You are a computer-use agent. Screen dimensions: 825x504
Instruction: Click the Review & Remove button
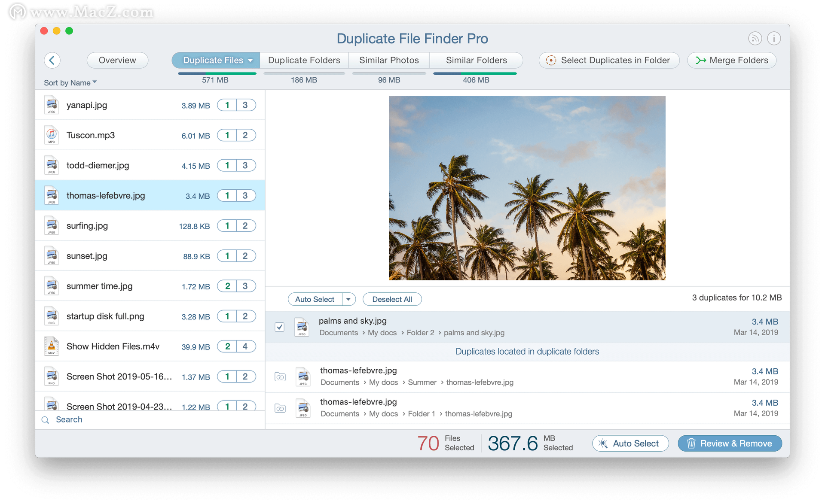coord(730,443)
